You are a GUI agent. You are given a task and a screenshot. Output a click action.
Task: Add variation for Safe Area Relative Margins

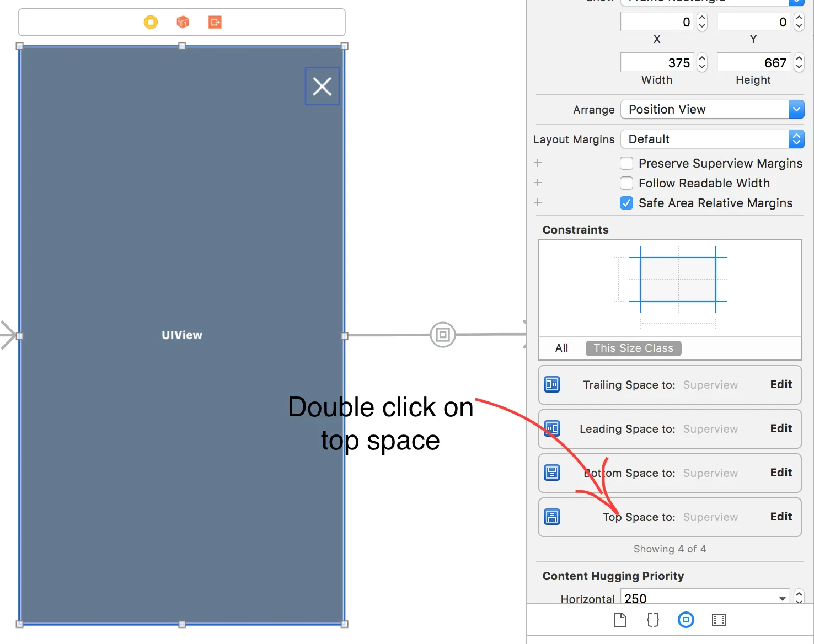point(538,202)
